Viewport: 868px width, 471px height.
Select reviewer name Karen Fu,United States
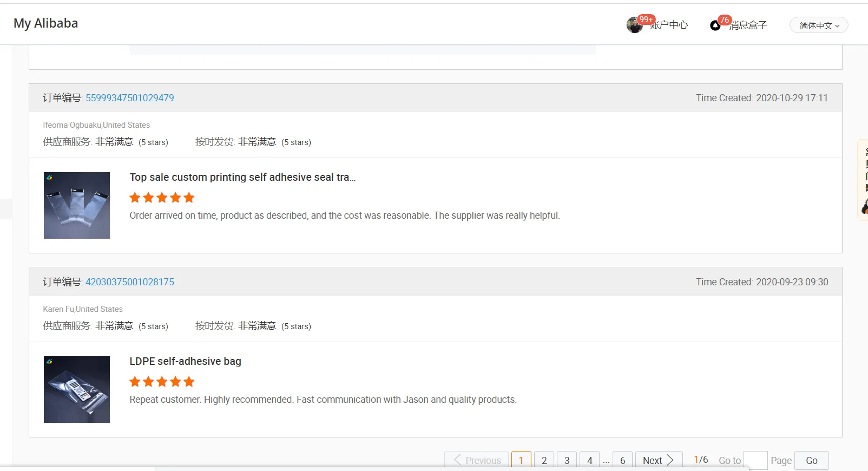click(83, 309)
